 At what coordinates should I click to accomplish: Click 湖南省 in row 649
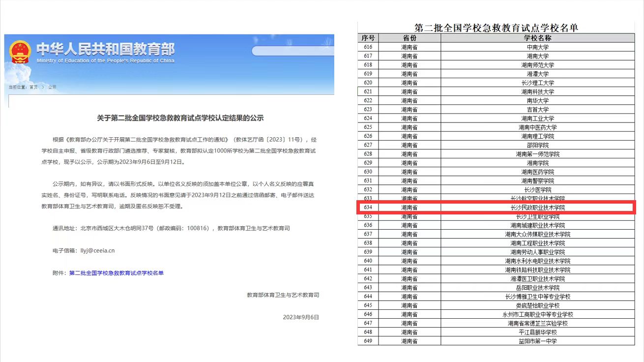[410, 341]
